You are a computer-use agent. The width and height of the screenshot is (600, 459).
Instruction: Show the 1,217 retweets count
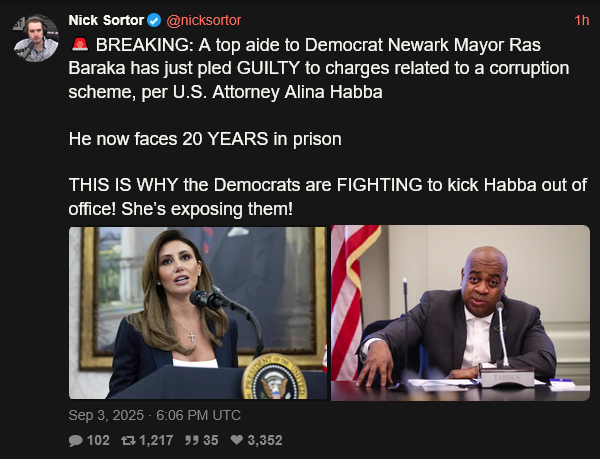click(156, 440)
